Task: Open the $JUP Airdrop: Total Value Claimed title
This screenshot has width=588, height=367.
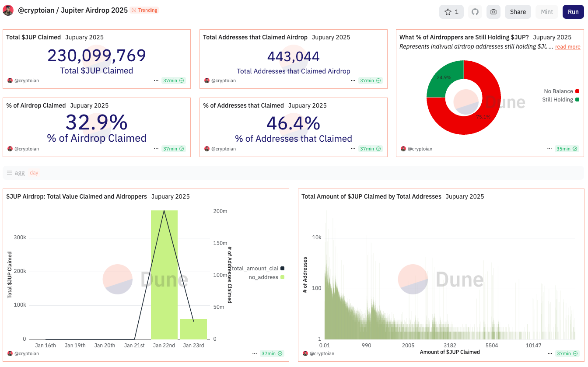Action: pyautogui.click(x=77, y=196)
